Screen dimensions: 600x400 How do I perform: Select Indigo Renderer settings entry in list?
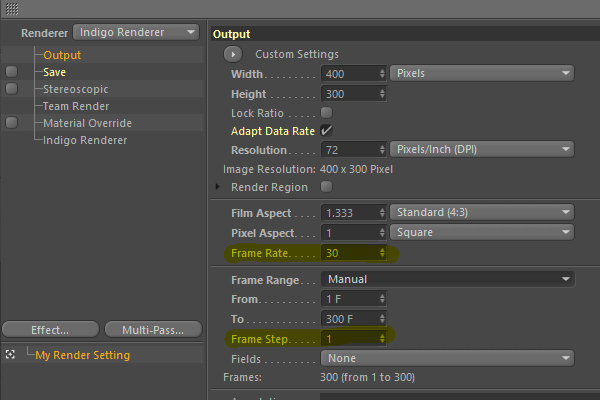(x=85, y=140)
